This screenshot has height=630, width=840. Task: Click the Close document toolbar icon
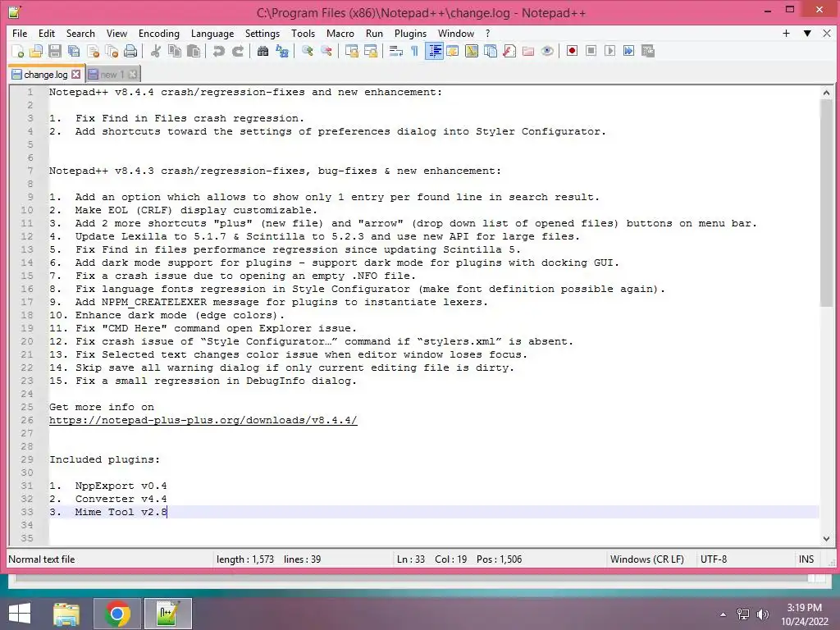pos(94,51)
